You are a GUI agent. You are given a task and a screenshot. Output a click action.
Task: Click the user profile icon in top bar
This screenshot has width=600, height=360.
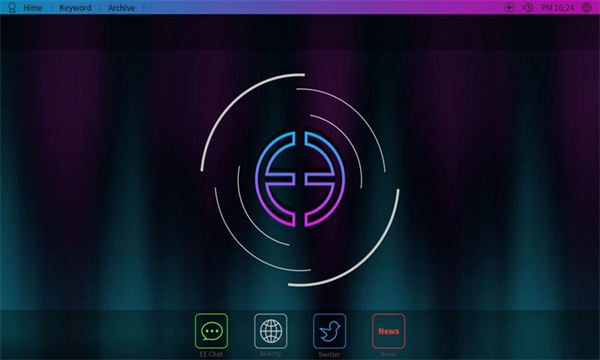pyautogui.click(x=12, y=7)
